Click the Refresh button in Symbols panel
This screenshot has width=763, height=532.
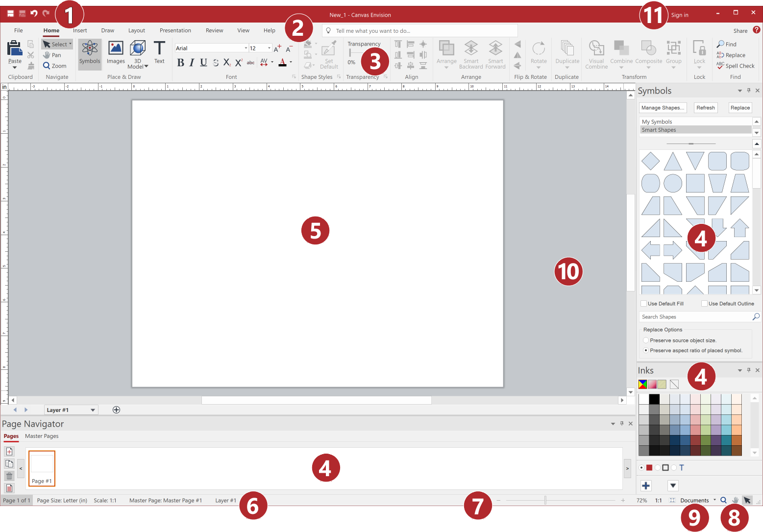[x=706, y=107]
